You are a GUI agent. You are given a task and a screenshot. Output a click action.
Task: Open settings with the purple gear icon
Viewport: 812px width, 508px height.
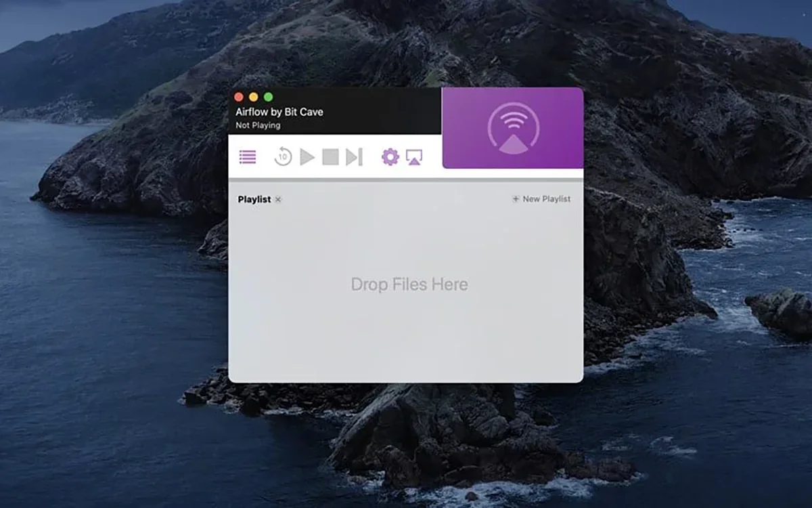[x=390, y=157]
